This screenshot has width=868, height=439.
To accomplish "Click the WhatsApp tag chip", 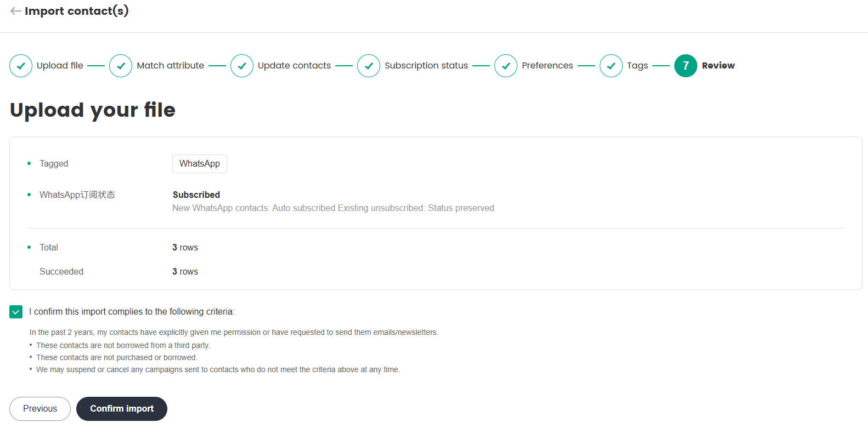I will pyautogui.click(x=200, y=164).
